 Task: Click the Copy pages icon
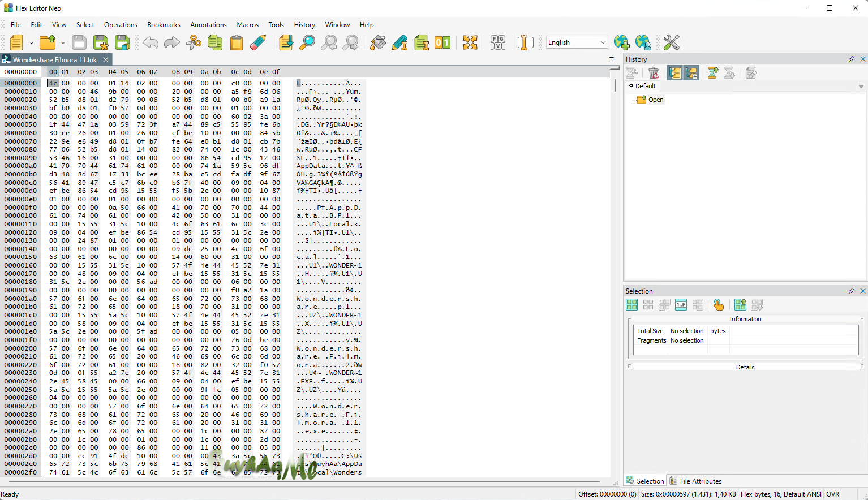(x=215, y=42)
